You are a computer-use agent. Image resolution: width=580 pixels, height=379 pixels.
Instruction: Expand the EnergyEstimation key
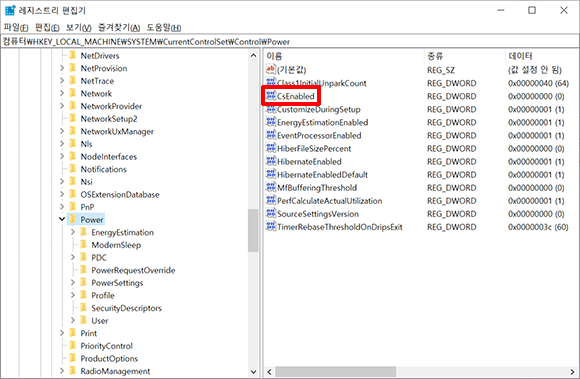(x=72, y=232)
